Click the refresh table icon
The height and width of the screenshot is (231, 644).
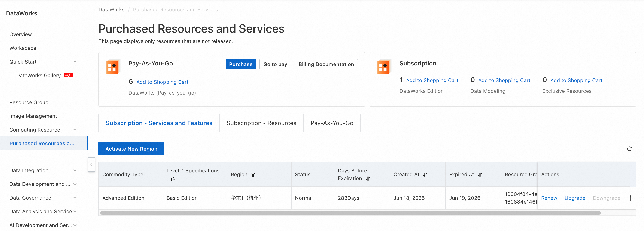[x=629, y=149]
